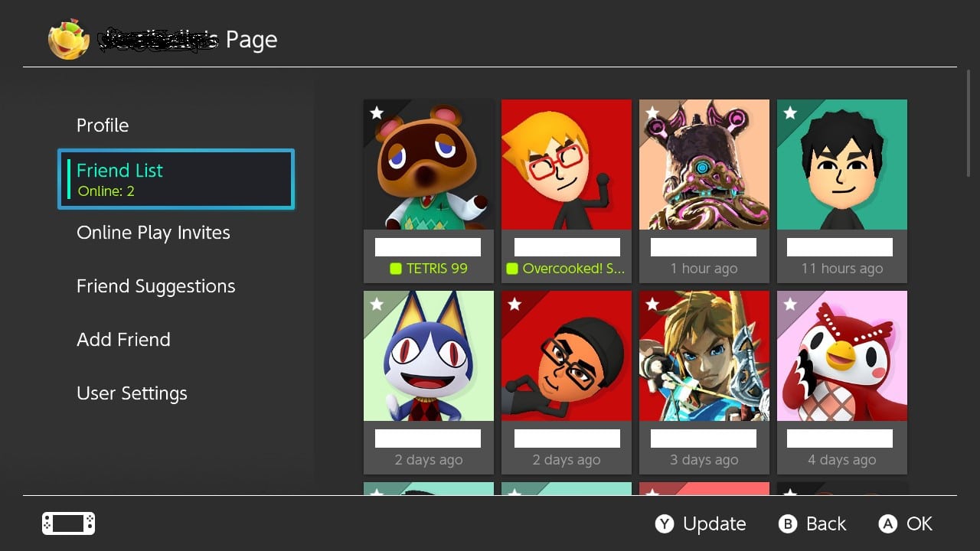This screenshot has width=980, height=551.
Task: Click the Y Update button
Action: click(701, 524)
